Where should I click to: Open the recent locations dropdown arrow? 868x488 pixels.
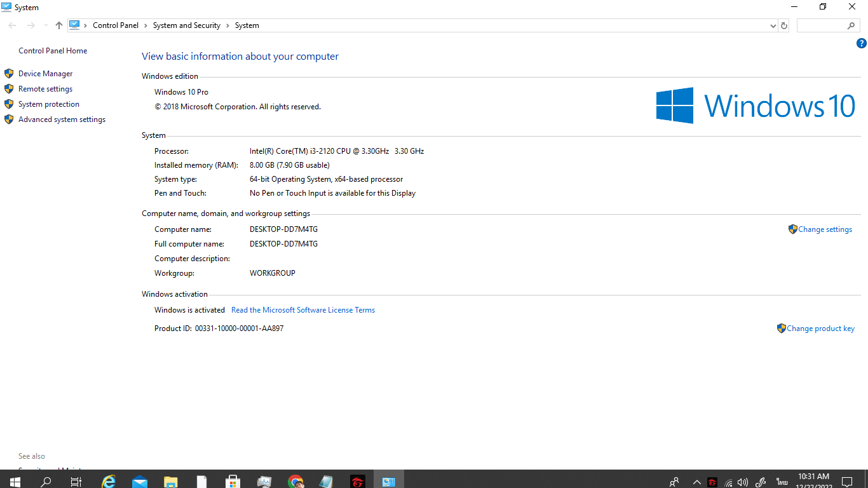(46, 25)
